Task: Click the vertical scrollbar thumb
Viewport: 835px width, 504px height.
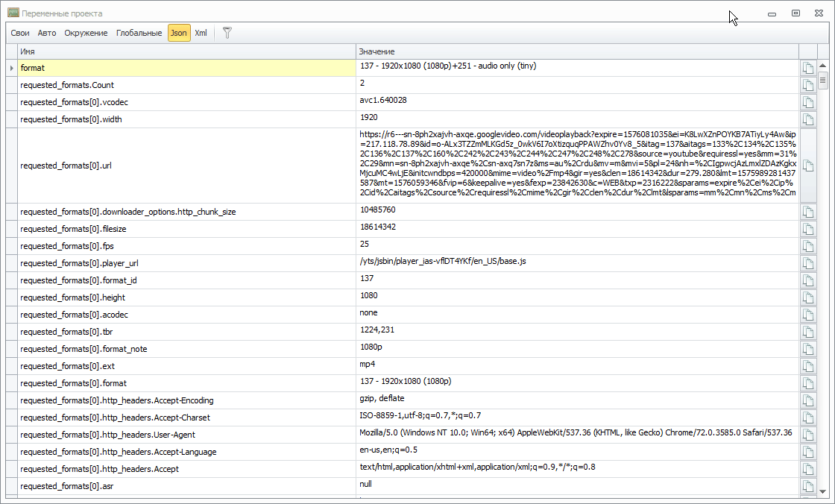Action: [823, 81]
